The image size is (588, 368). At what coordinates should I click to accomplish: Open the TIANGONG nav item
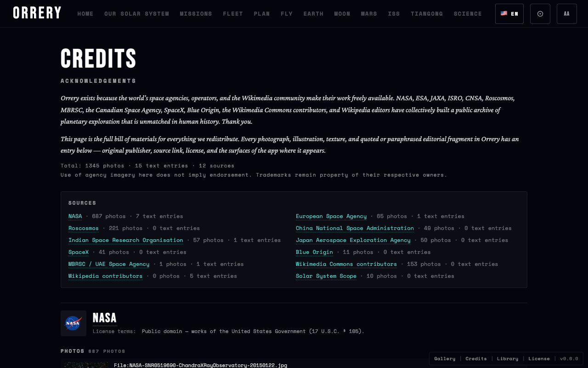tap(427, 14)
